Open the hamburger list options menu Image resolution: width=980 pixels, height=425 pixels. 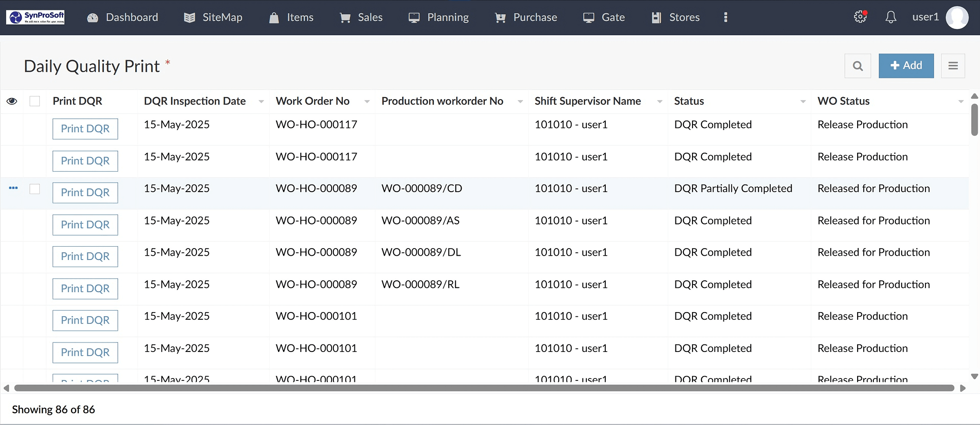(953, 66)
